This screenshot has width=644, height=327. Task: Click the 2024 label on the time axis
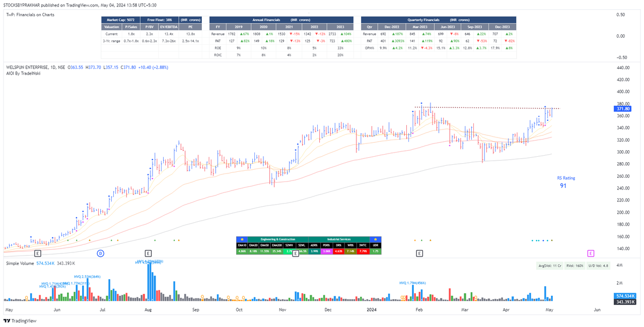click(371, 310)
